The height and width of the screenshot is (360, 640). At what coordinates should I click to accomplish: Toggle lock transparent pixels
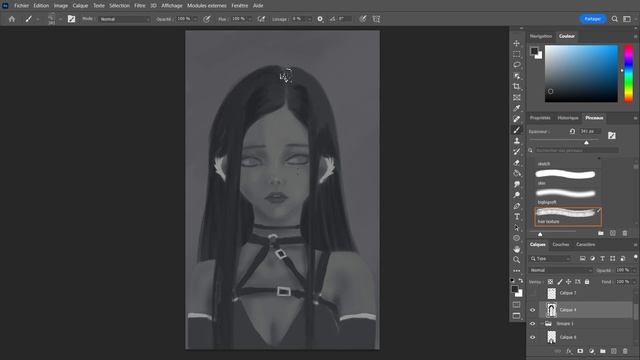[x=550, y=282]
